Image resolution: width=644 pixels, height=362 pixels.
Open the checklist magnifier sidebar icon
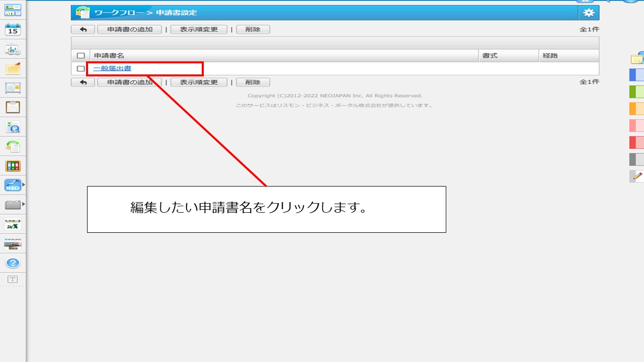click(13, 127)
